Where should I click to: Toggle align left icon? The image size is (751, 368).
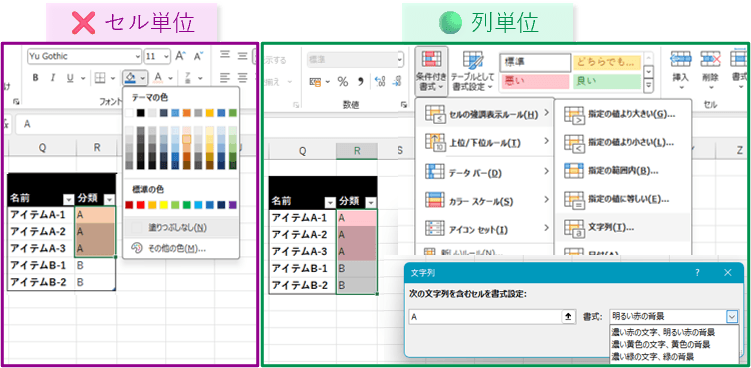225,78
